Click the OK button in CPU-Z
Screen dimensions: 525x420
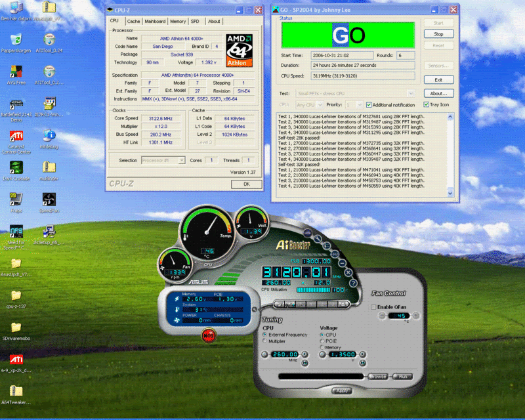pos(247,184)
